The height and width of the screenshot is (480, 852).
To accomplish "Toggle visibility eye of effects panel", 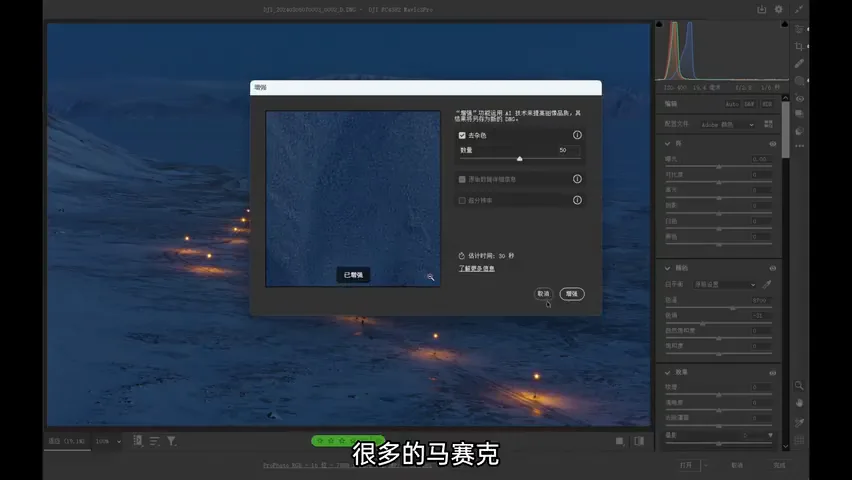I will click(x=773, y=373).
